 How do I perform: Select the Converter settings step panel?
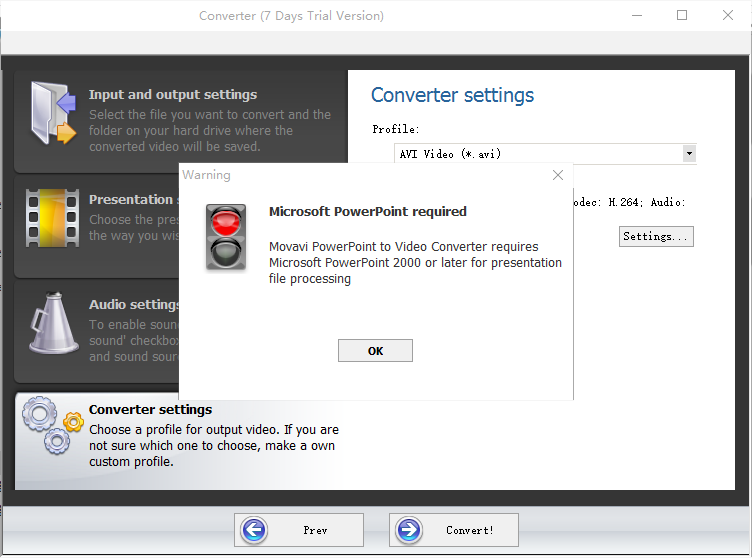tap(181, 441)
